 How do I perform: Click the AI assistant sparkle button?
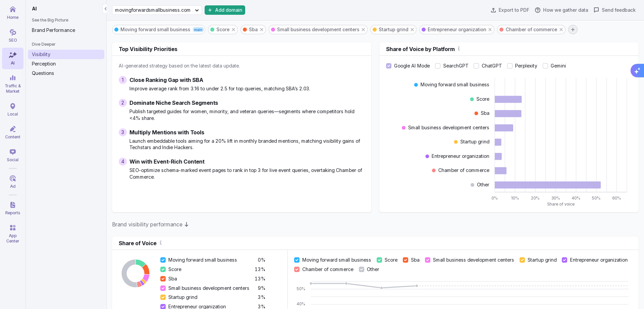(637, 71)
